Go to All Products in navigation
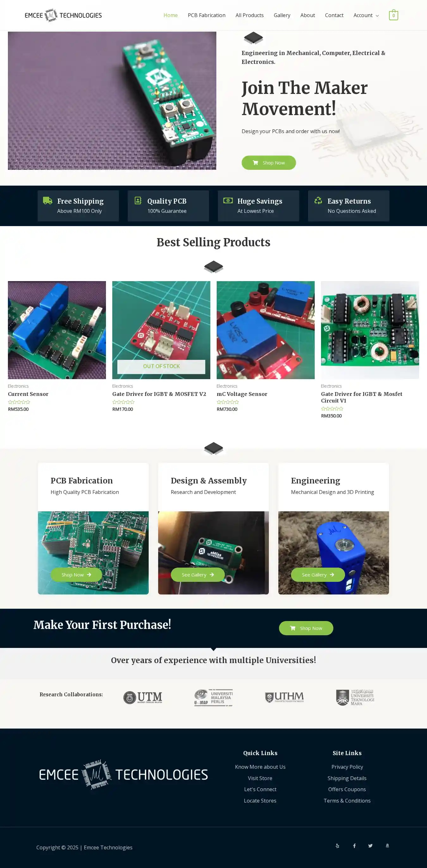 pos(249,15)
